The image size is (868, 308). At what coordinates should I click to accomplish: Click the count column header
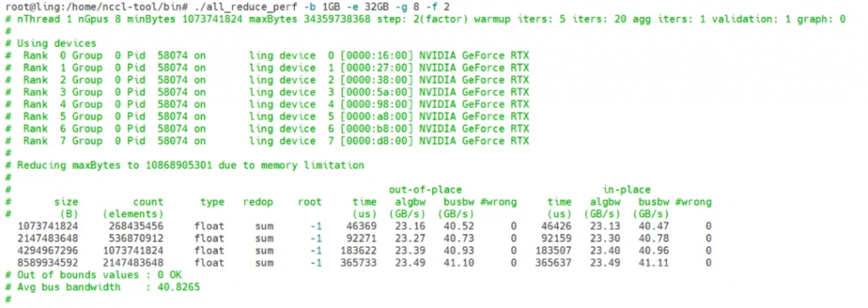[147, 202]
